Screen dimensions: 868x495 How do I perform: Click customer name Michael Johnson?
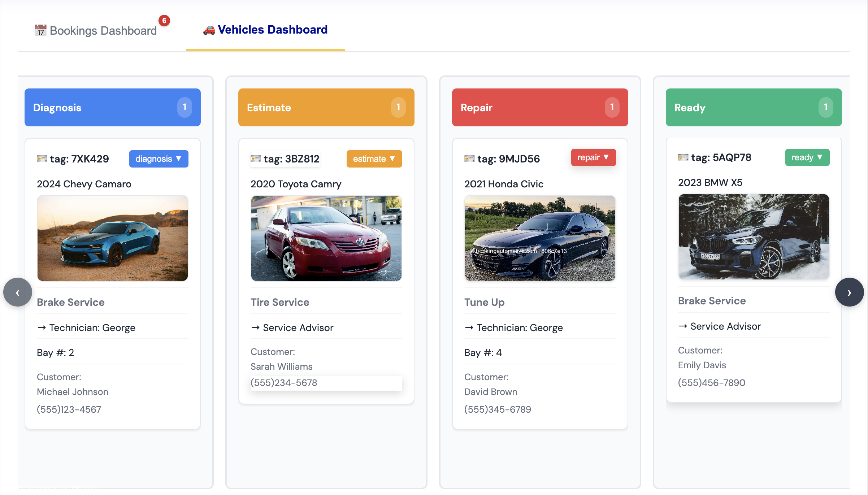73,392
